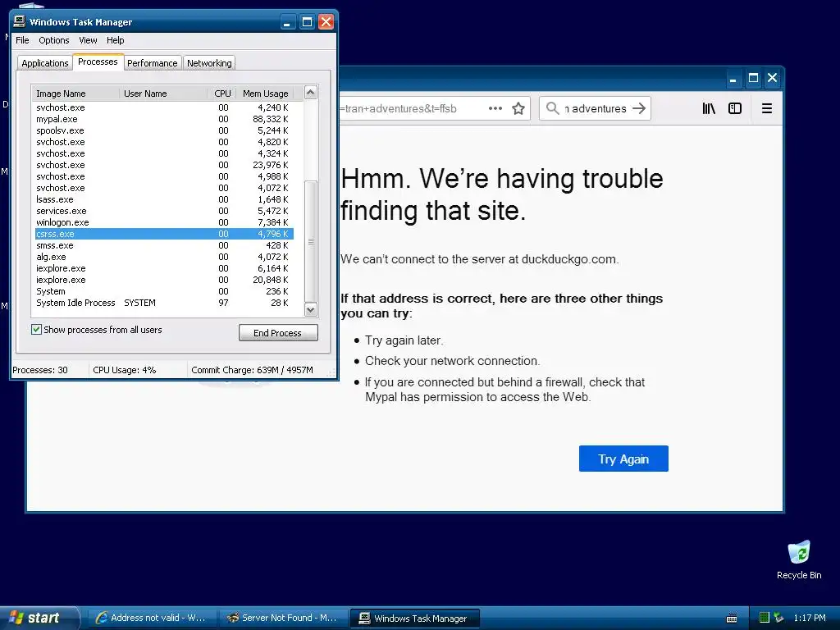840x630 pixels.
Task: Select the svchost.exe row using 4,240 K
Action: (163, 107)
